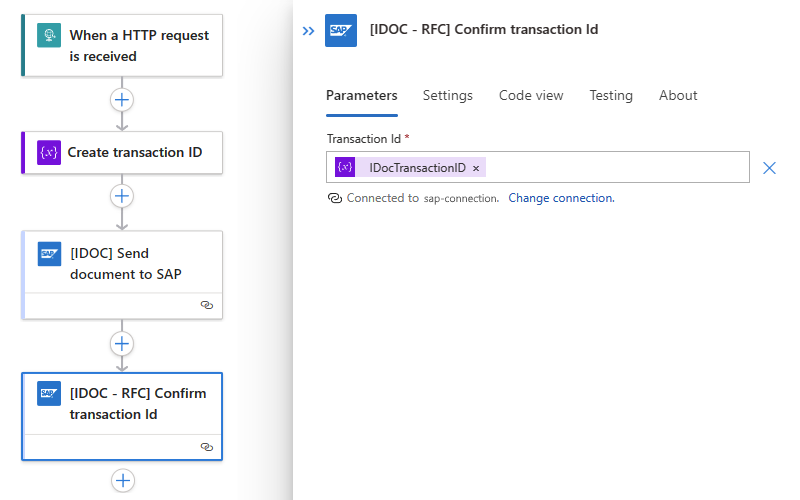Viewport: 800px width, 500px height.
Task: Open the Testing tab
Action: point(610,95)
